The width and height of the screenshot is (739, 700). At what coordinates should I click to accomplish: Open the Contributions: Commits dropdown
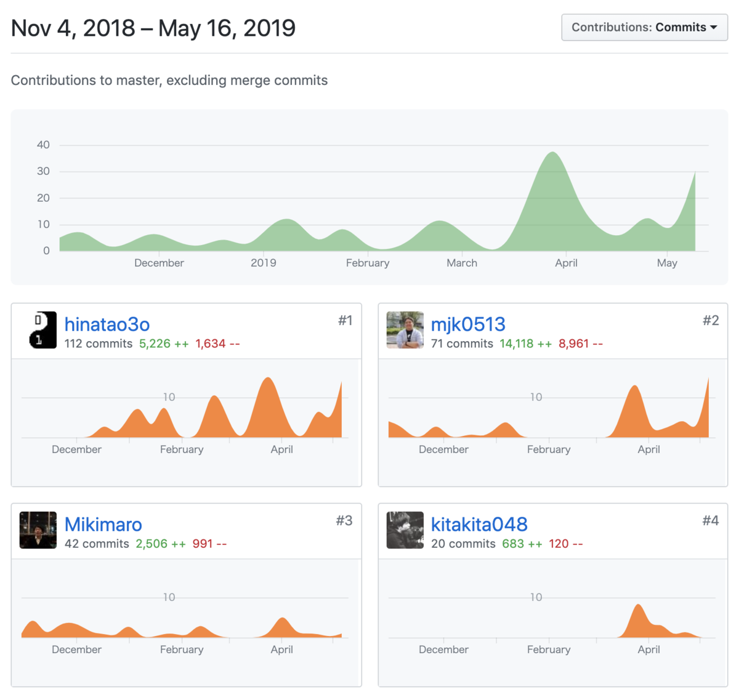coord(644,28)
